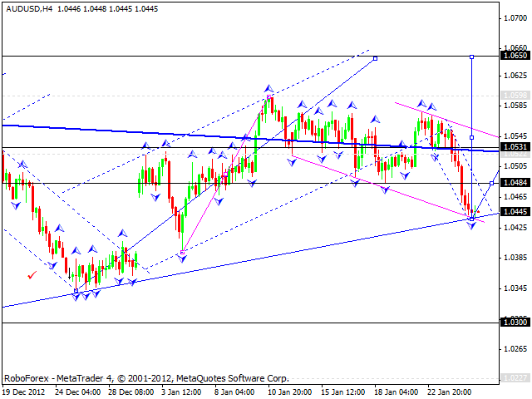Click the fractal arrow above the January 10 peak
Screen dimensions: 532x399
tap(268, 87)
